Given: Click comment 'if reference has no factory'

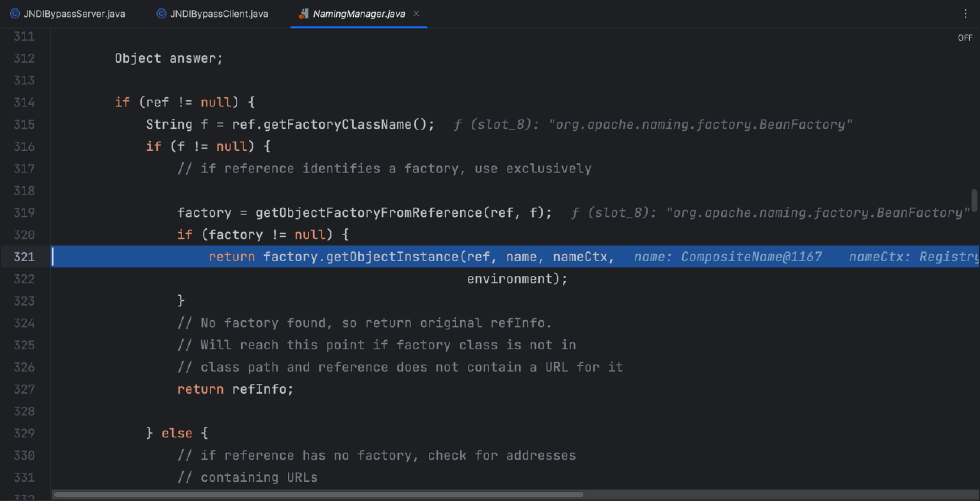Looking at the screenshot, I should point(377,455).
